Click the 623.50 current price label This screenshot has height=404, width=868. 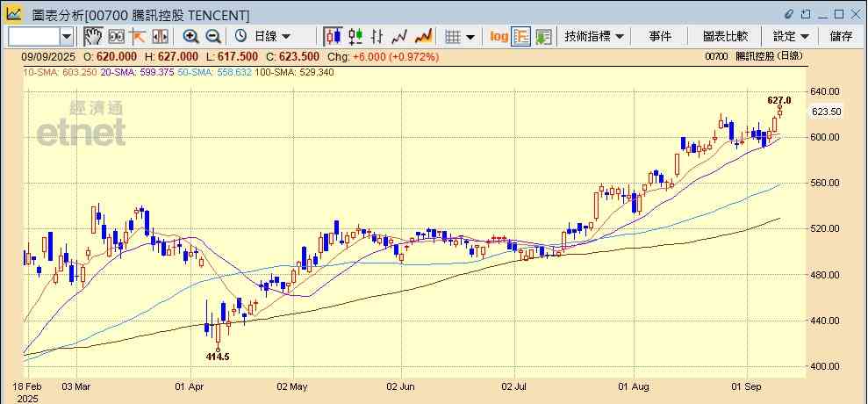coord(827,112)
